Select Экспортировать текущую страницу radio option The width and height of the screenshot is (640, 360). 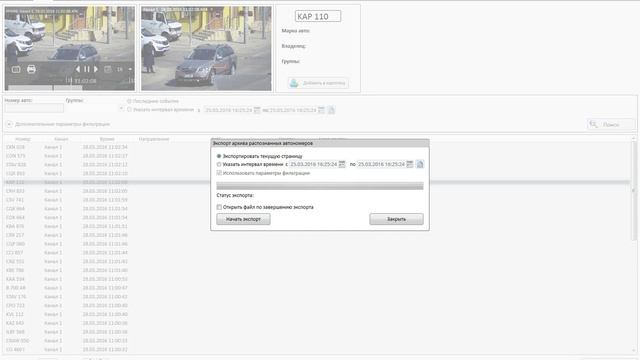219,156
